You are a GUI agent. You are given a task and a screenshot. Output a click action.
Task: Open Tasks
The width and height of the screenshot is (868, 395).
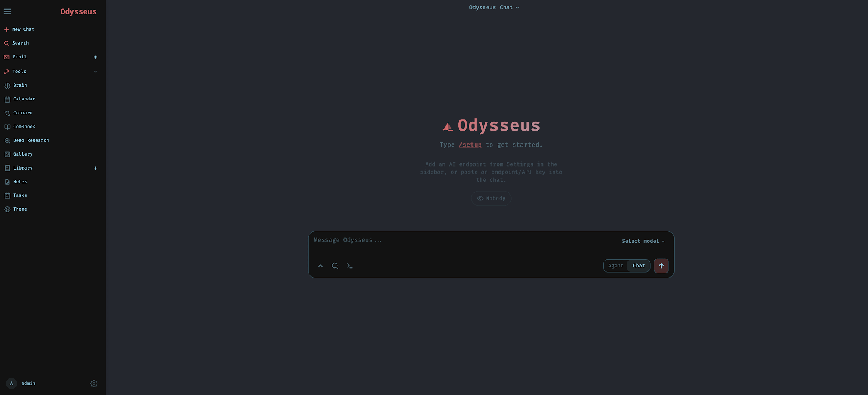[x=20, y=195]
